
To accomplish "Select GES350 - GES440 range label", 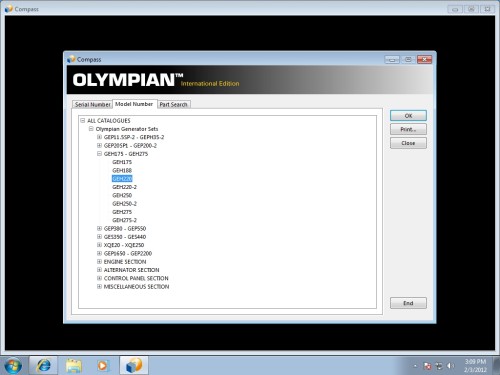I will pyautogui.click(x=125, y=237).
